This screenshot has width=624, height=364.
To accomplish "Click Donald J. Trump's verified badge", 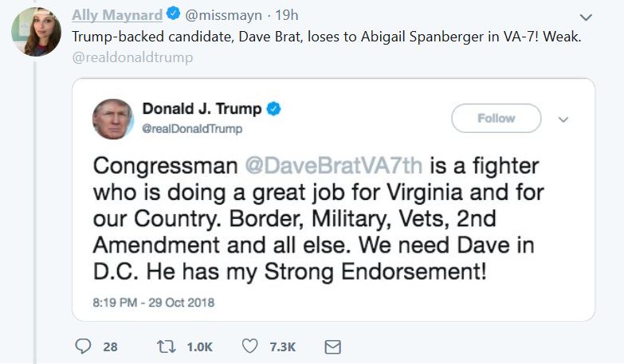I will [273, 109].
